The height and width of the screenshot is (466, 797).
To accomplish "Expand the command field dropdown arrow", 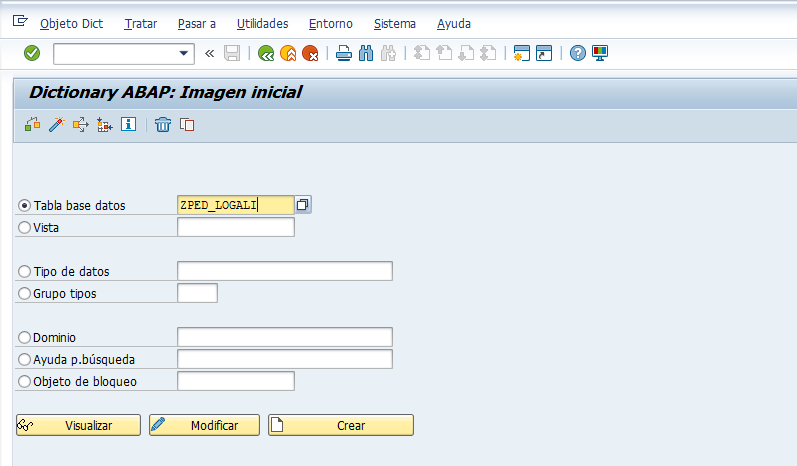I will point(184,53).
